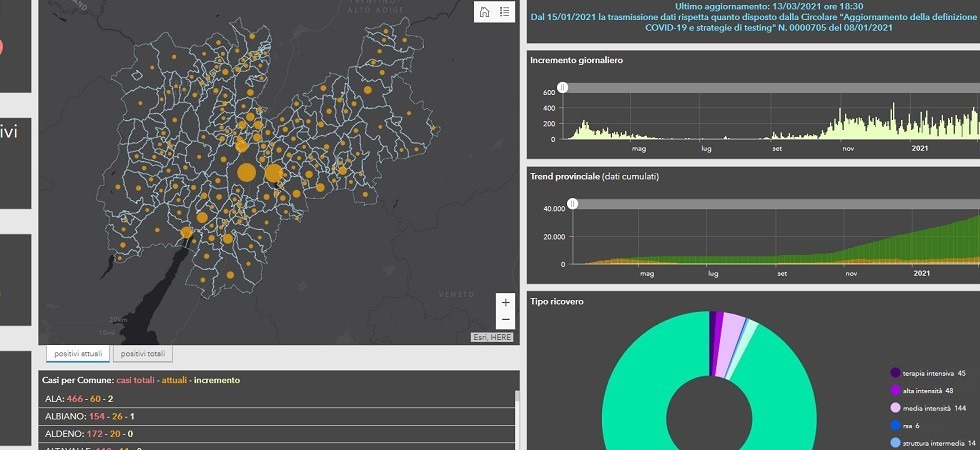The height and width of the screenshot is (450, 980).
Task: Click the struttura intermedia legend swatch
Action: tap(895, 443)
